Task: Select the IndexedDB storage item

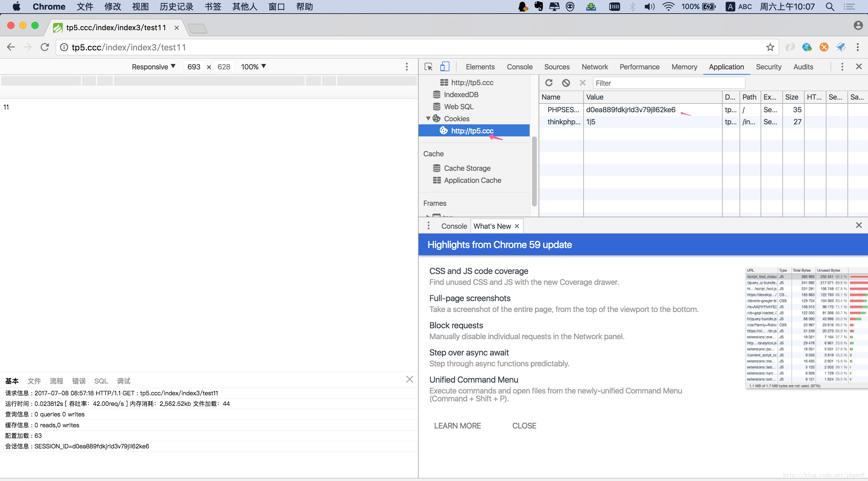Action: click(461, 94)
